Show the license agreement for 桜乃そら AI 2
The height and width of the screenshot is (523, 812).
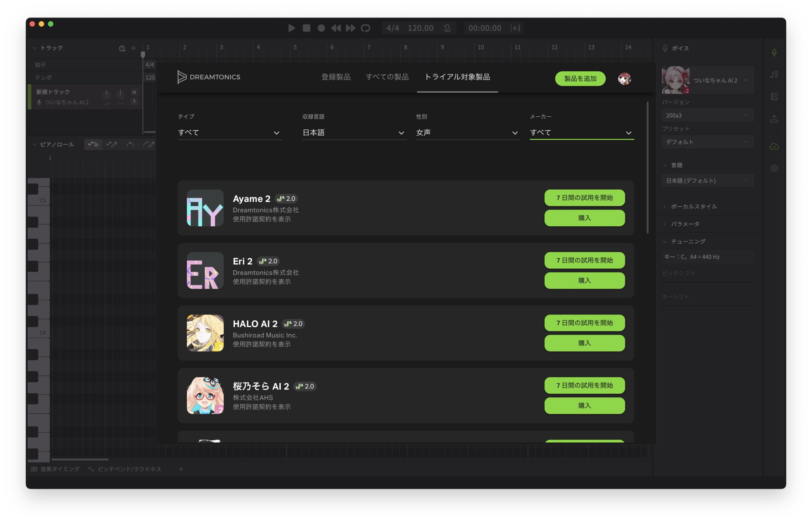coord(262,406)
